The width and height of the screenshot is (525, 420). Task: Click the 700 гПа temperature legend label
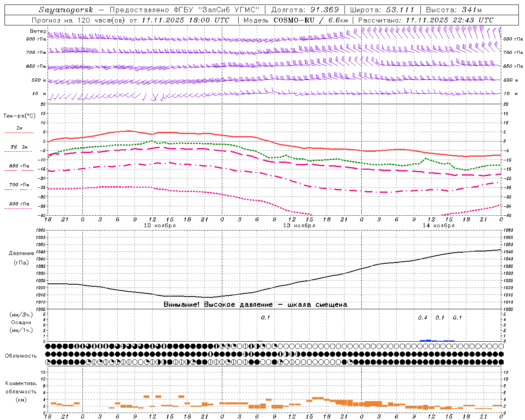19,185
